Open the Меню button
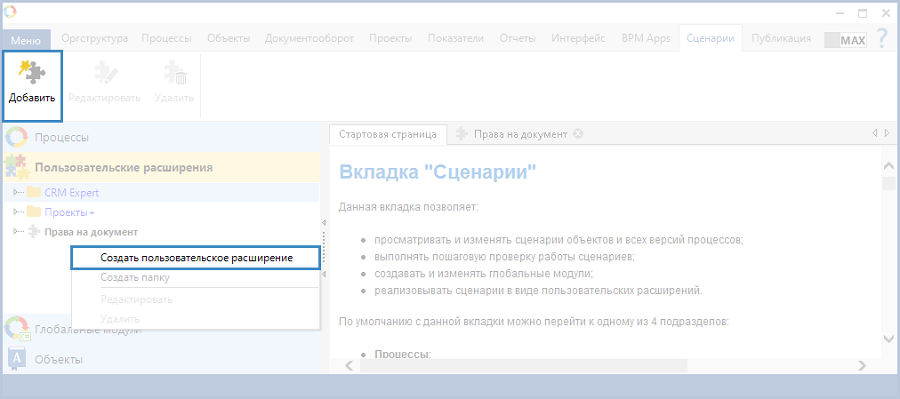 tap(26, 40)
